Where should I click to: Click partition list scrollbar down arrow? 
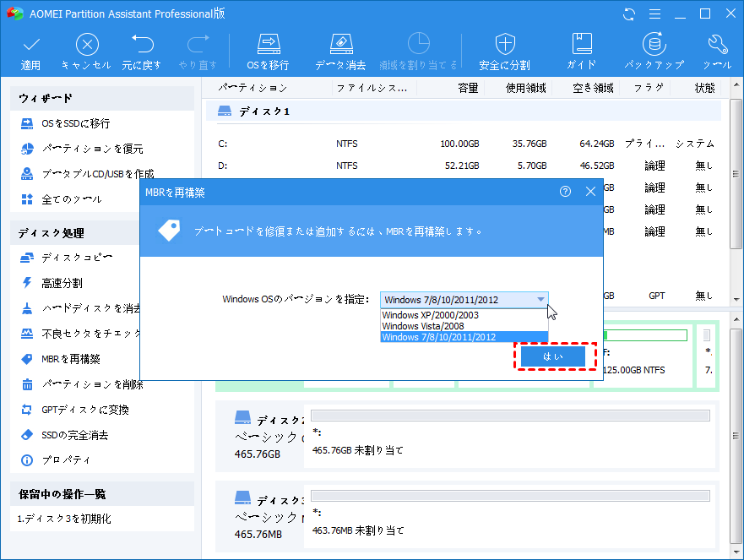pyautogui.click(x=736, y=300)
